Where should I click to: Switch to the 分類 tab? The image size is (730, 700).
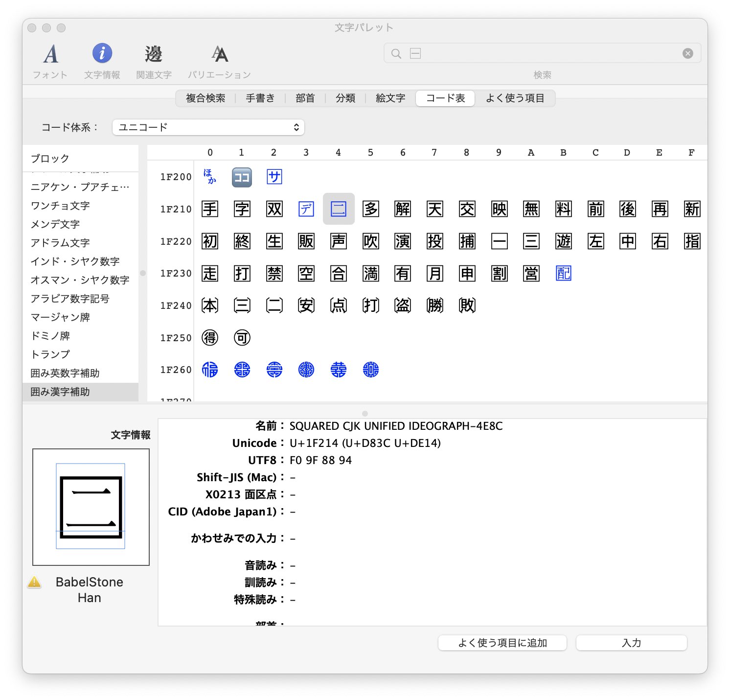click(345, 98)
